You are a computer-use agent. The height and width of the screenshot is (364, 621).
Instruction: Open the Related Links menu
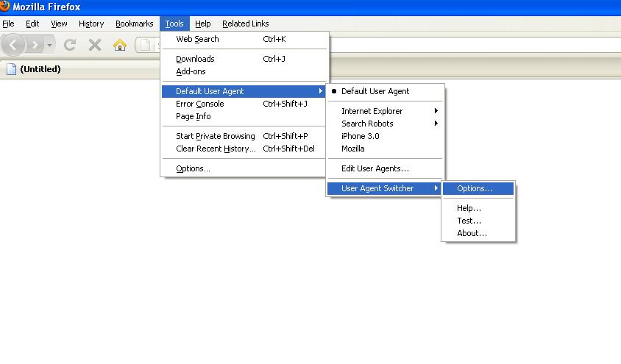pyautogui.click(x=246, y=24)
